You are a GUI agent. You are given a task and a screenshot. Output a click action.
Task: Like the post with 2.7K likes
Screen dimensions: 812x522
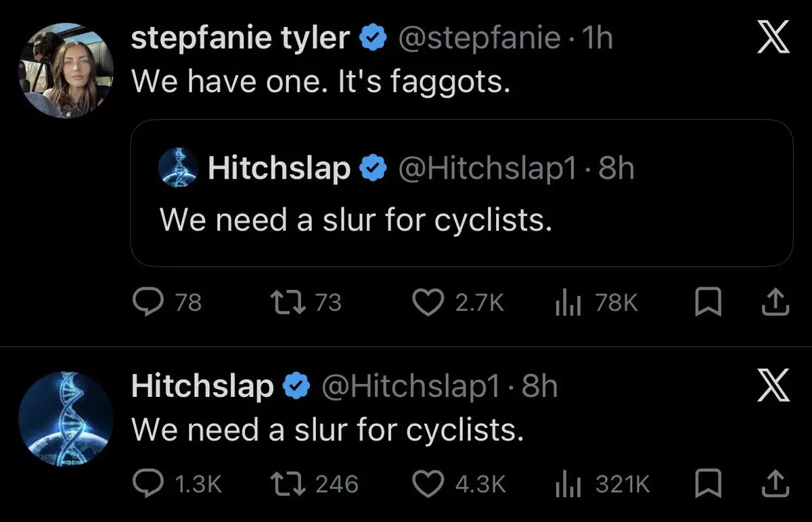427,302
